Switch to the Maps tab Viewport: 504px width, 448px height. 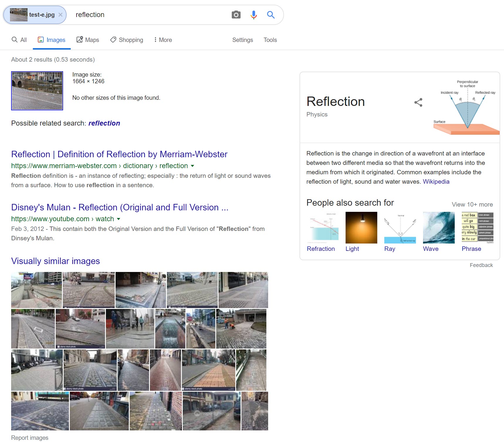click(x=88, y=40)
